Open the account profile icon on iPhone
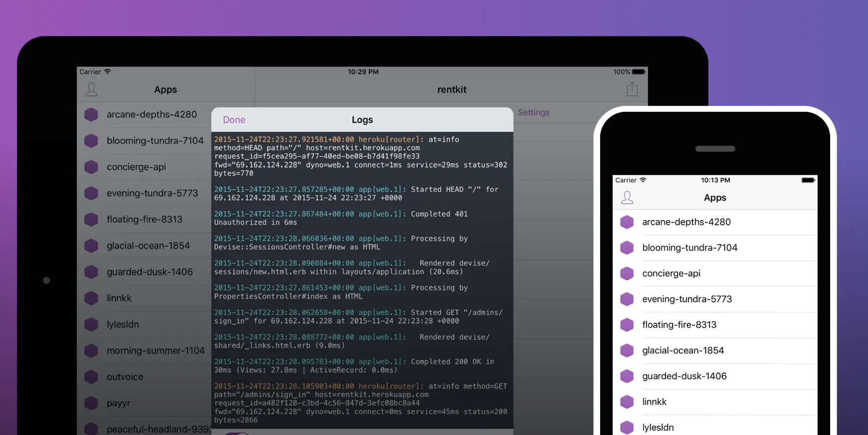Image resolution: width=868 pixels, height=435 pixels. pos(627,198)
